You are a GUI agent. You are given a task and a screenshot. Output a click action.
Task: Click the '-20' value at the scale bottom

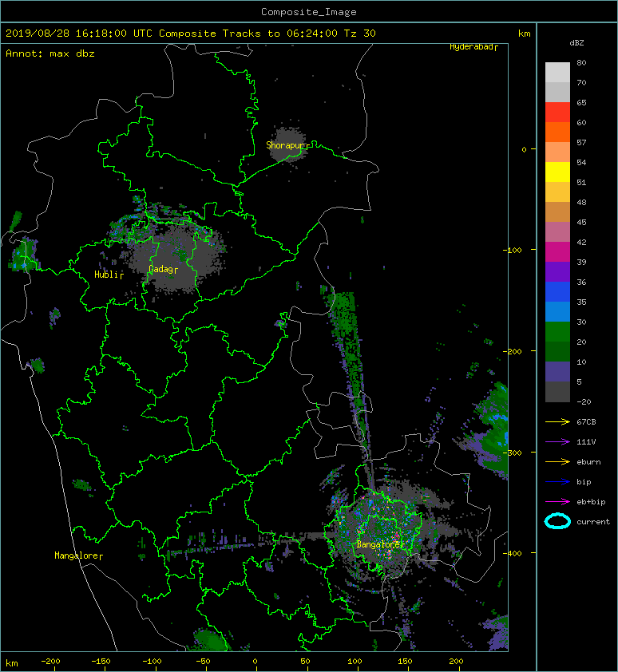point(584,401)
